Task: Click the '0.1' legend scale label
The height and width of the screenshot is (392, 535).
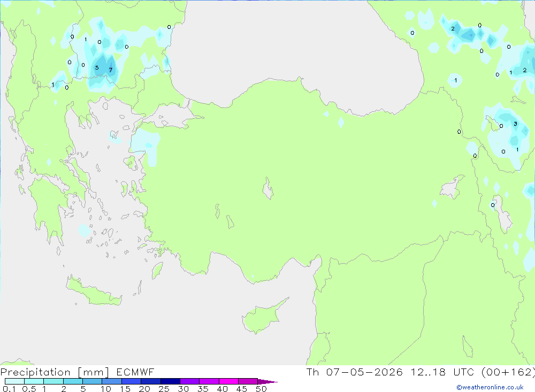Action: 9,389
